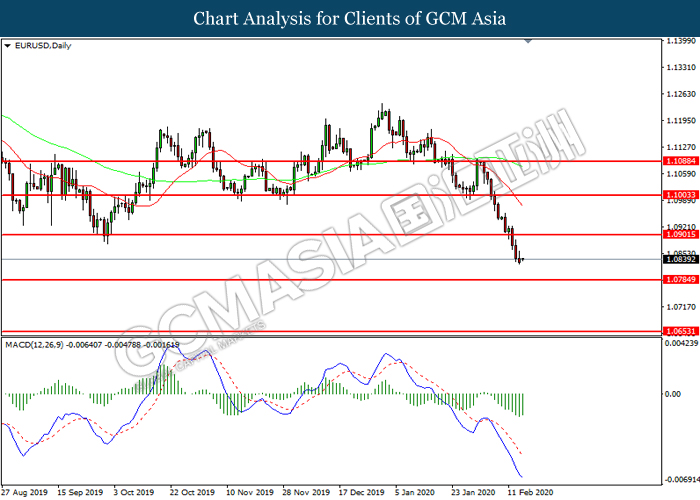700x500 pixels.
Task: Click the date label 23 Jan 2020
Action: (x=474, y=492)
